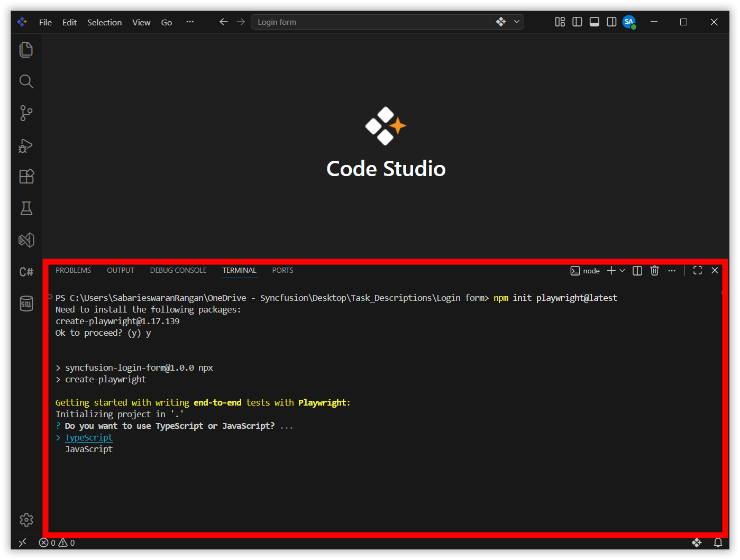Click the 'npm init playwright@latest' command text

point(555,298)
